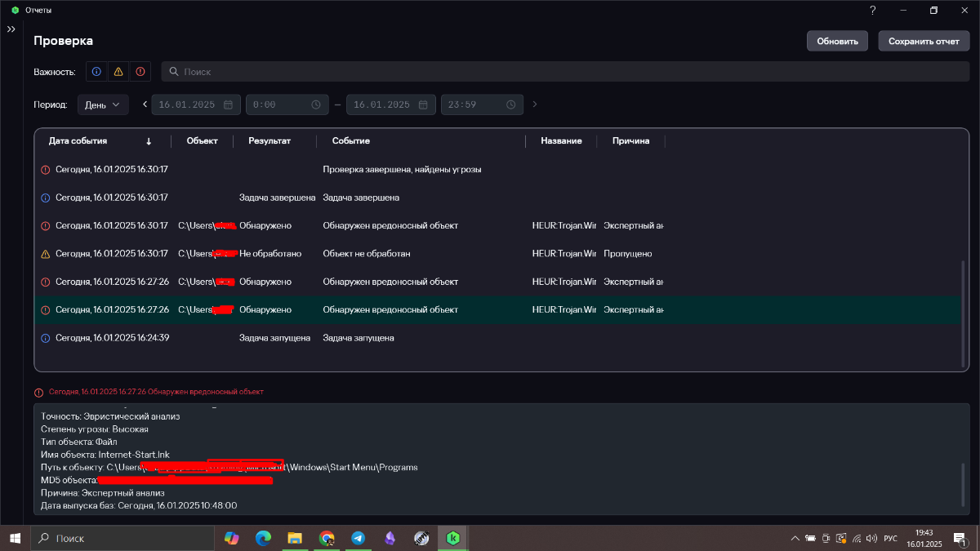Click Обновить button
Image resolution: width=980 pixels, height=551 pixels.
[837, 41]
